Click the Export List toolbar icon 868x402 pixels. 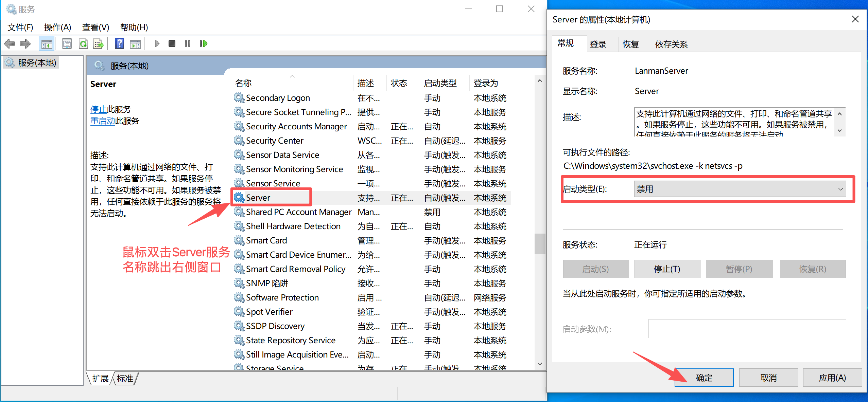point(99,43)
